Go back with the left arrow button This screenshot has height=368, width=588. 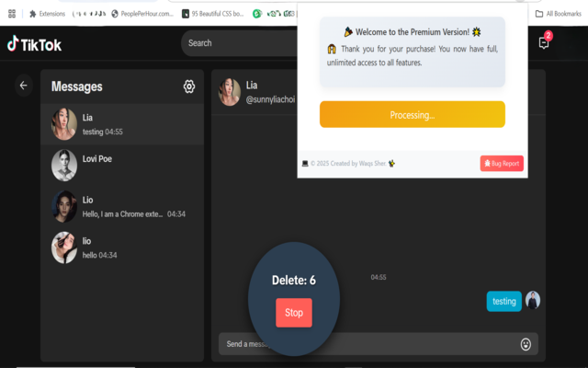click(24, 86)
